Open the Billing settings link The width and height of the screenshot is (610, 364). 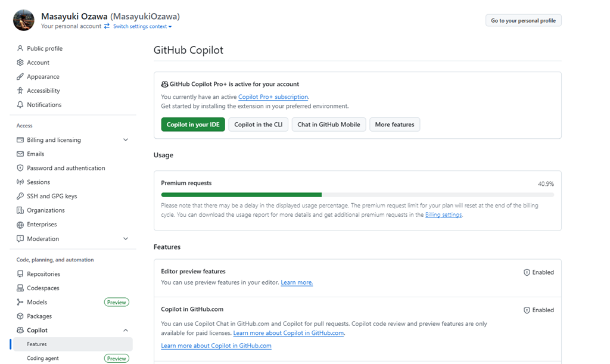coord(443,214)
